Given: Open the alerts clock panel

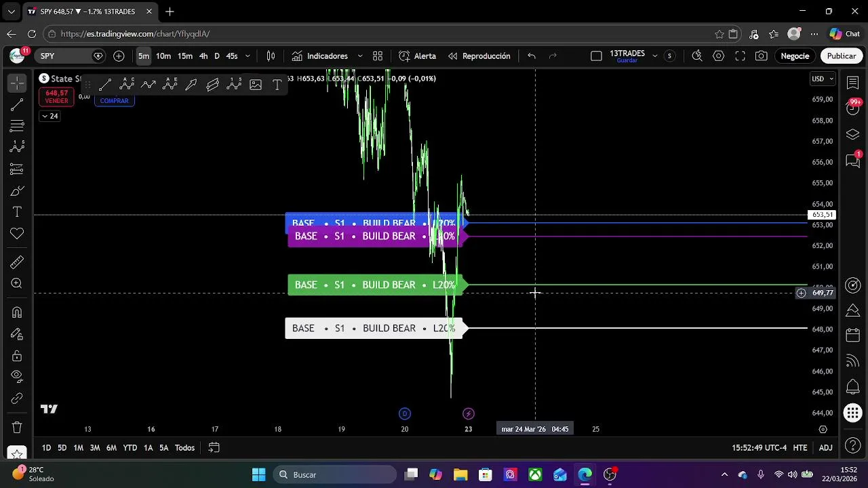Looking at the screenshot, I should pyautogui.click(x=853, y=108).
